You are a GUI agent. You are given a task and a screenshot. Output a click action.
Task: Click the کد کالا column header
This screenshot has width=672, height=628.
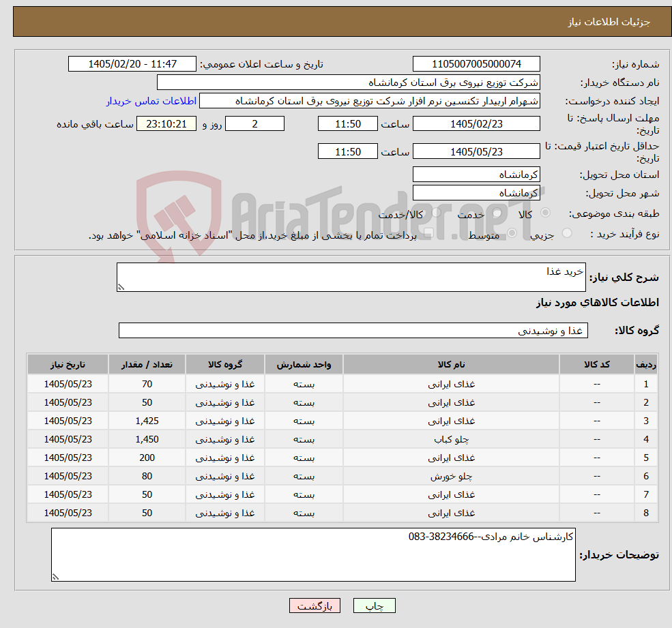(x=596, y=365)
